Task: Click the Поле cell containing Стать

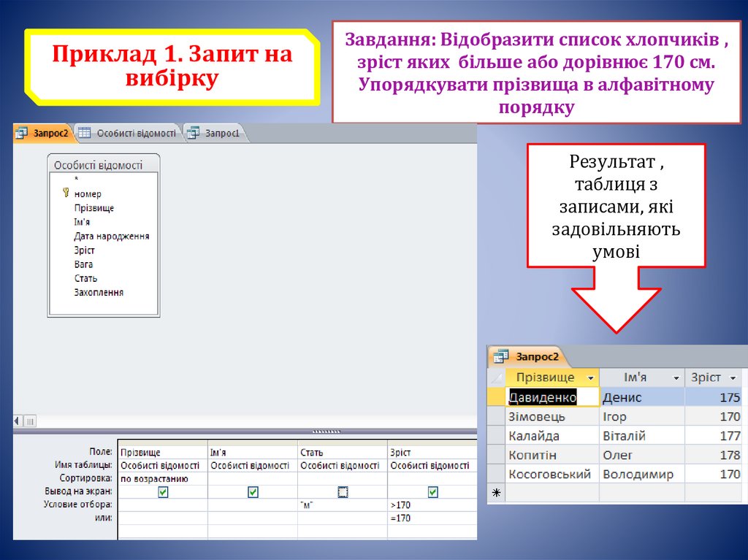Action: pyautogui.click(x=343, y=452)
